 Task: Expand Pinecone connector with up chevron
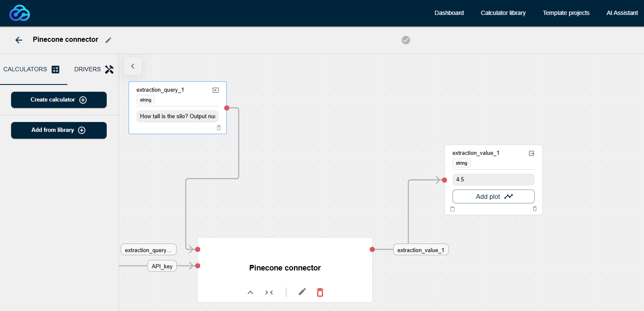tap(251, 292)
